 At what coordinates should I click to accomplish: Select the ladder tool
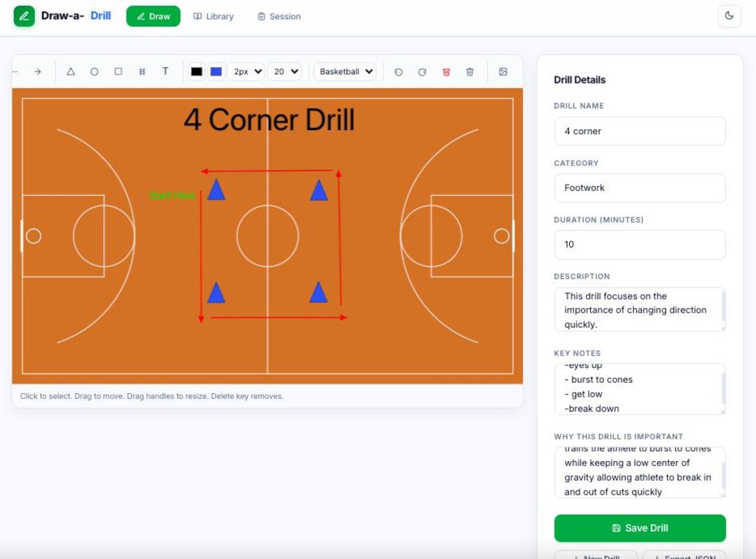pos(141,72)
